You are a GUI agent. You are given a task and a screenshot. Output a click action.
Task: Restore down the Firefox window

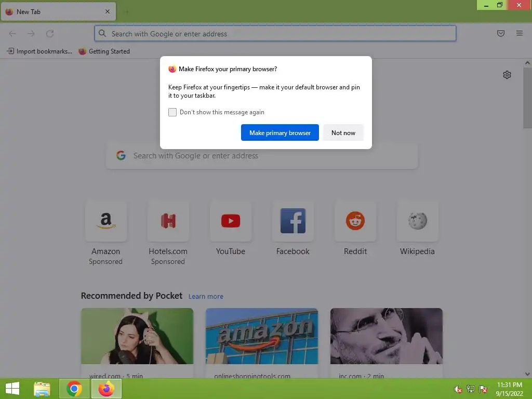point(500,5)
